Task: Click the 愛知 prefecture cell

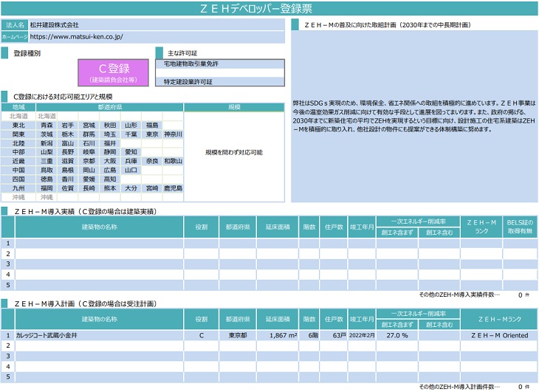Action: click(x=131, y=152)
